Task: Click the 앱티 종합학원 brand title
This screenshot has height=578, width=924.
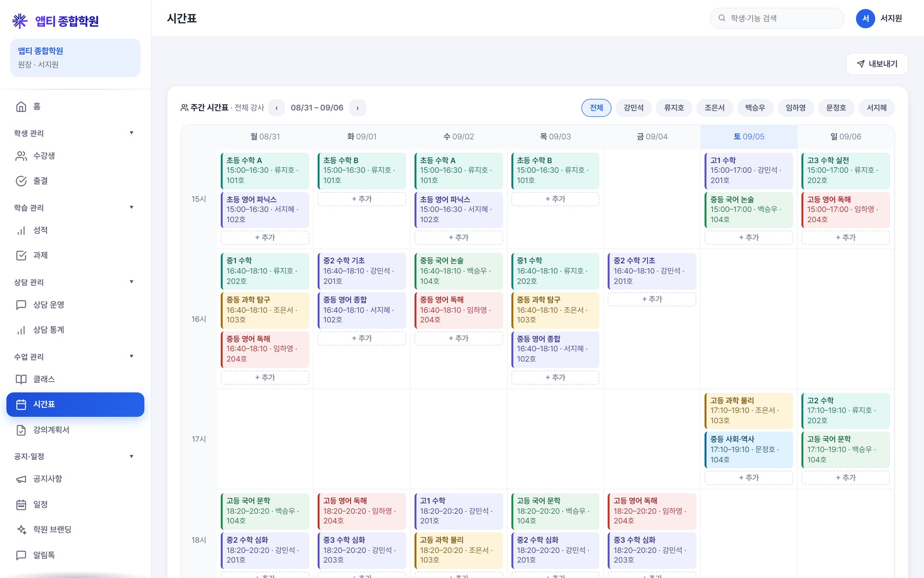Action: pyautogui.click(x=67, y=21)
